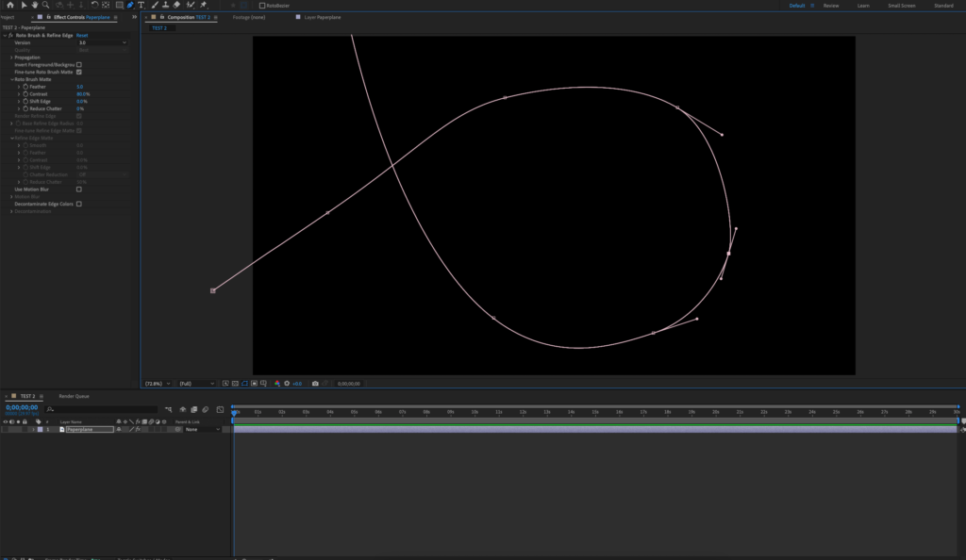Image resolution: width=966 pixels, height=560 pixels.
Task: Enable the RotoBezier checkbox
Action: (262, 6)
